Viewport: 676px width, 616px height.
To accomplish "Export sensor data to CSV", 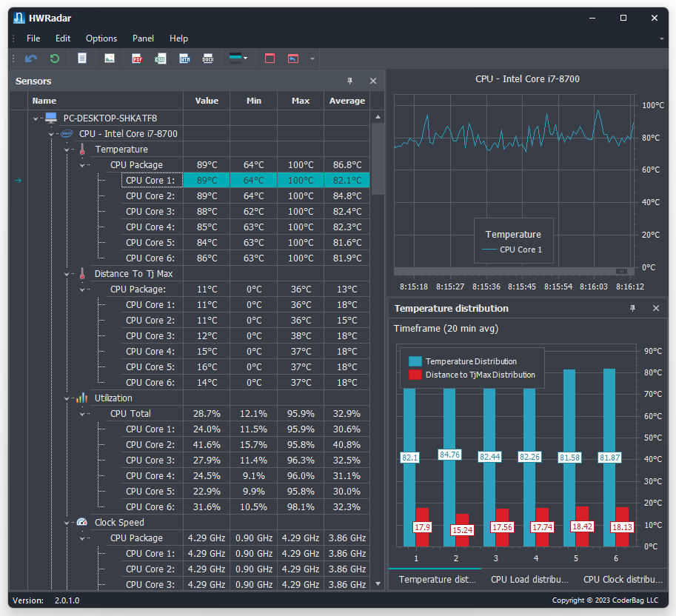I will point(161,58).
